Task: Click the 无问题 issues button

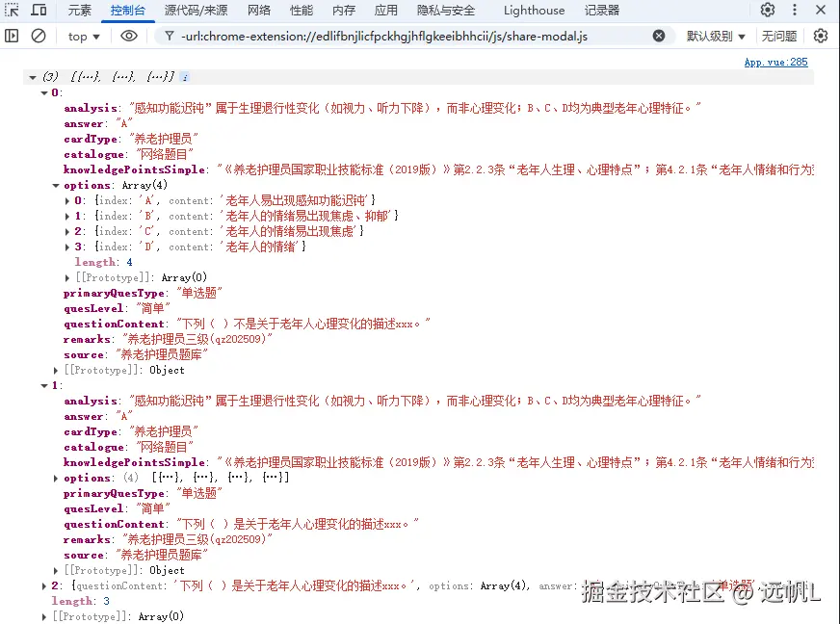Action: click(779, 37)
